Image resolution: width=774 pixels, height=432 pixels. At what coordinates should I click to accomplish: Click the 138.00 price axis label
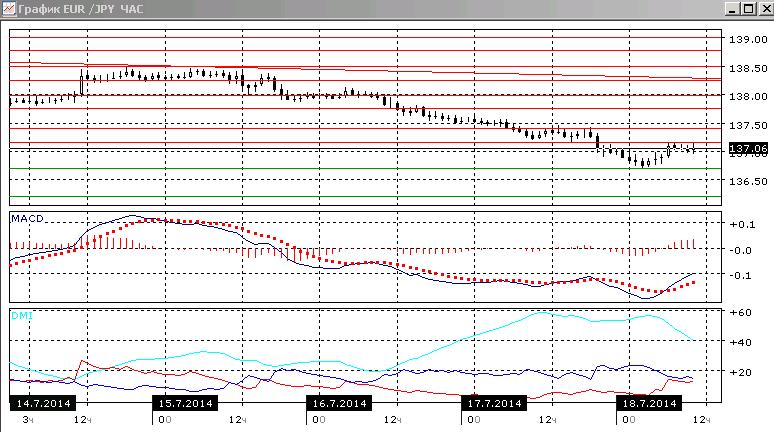tap(748, 97)
